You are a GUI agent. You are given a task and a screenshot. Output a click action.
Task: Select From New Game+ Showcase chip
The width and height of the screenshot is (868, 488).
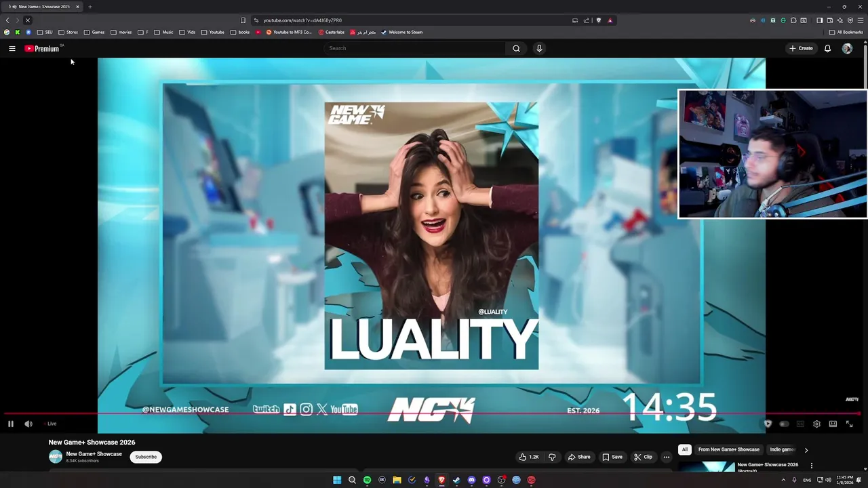[729, 449]
